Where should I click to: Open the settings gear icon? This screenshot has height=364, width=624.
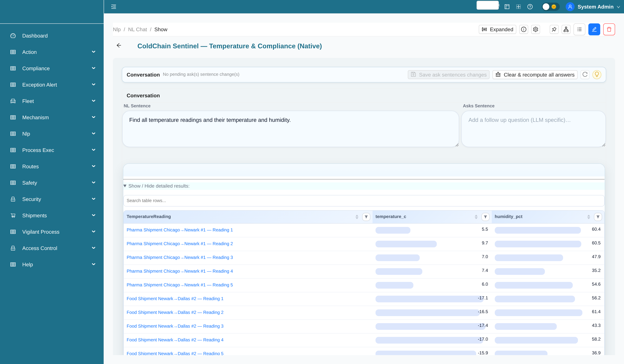point(536,30)
